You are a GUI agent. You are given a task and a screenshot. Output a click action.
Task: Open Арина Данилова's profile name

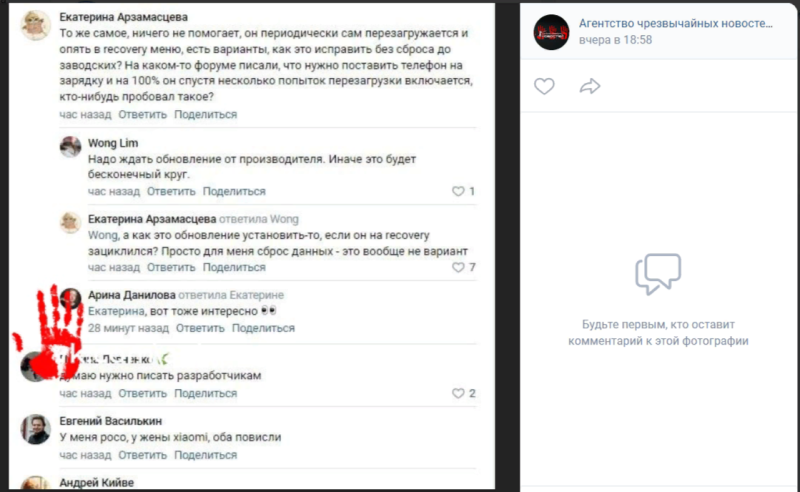coord(132,295)
